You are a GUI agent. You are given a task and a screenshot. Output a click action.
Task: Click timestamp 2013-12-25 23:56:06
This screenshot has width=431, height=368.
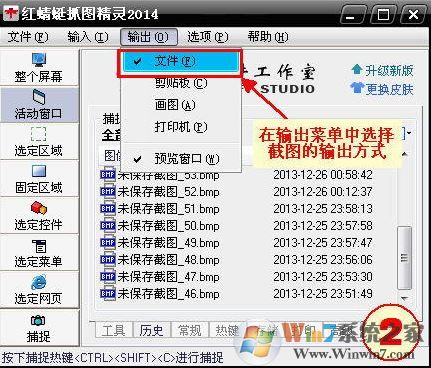[323, 259]
